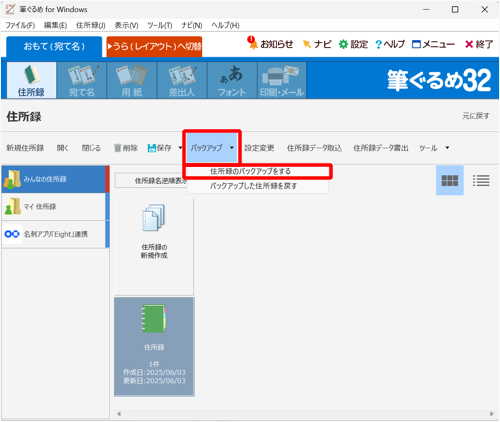Open the ヘルプ(H) menu bar item
Viewport: 500px width, 422px height.
(x=225, y=25)
